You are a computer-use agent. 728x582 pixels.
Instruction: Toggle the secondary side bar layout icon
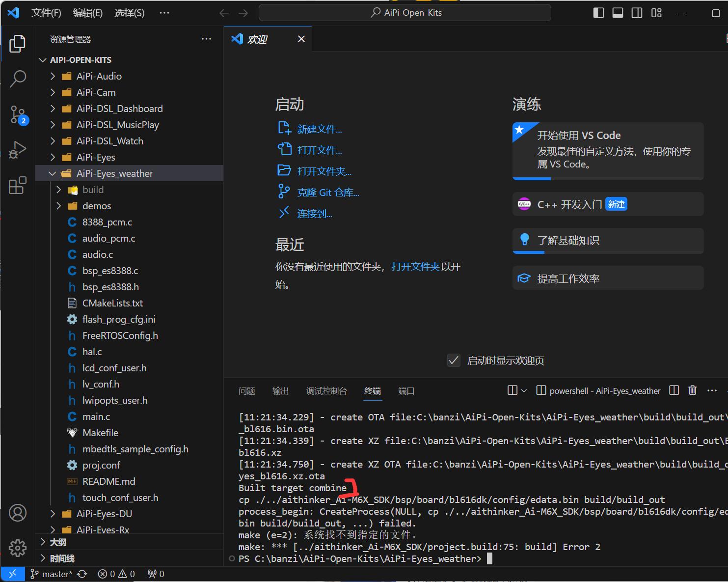click(637, 13)
